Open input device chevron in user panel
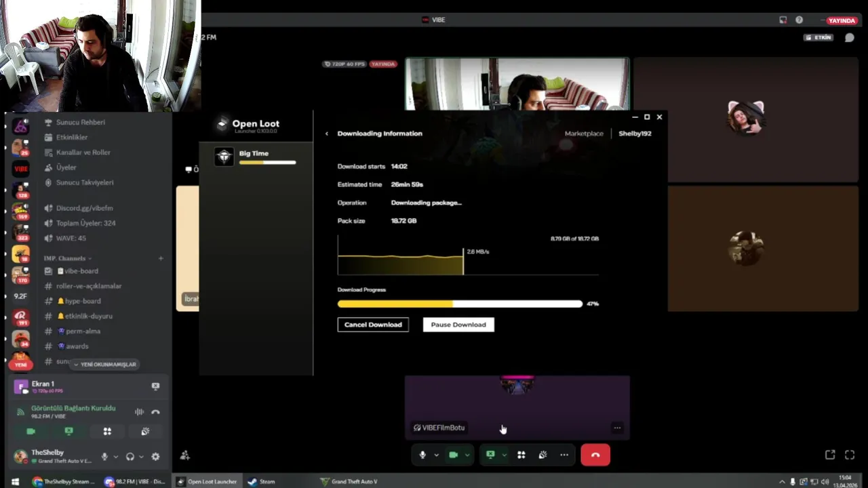Image resolution: width=868 pixels, height=488 pixels. tap(115, 457)
